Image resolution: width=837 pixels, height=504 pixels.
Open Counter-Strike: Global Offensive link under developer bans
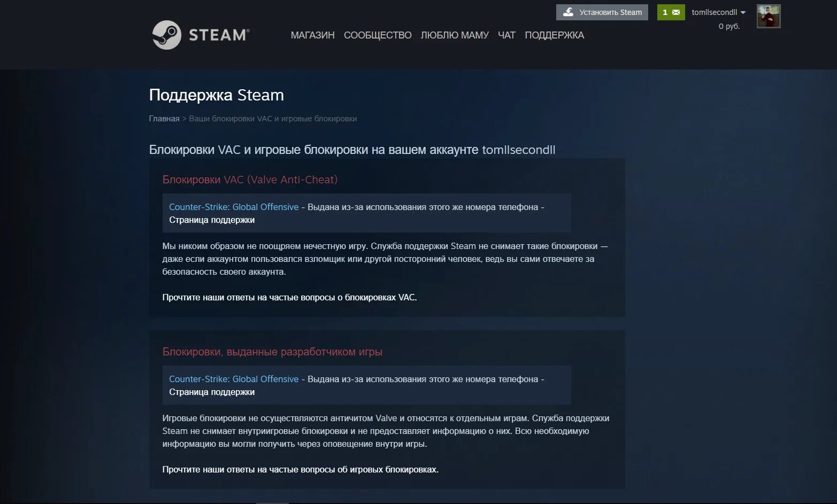pyautogui.click(x=234, y=379)
